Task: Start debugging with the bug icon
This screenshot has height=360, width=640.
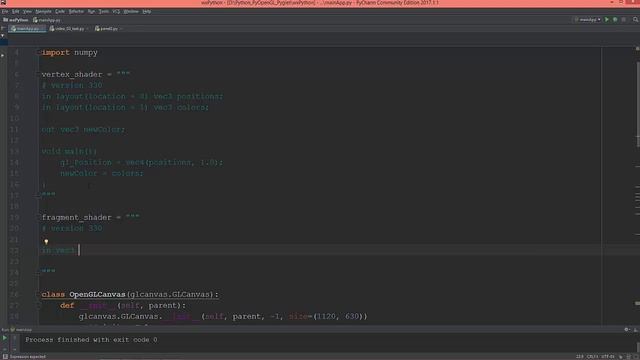Action: tap(615, 20)
